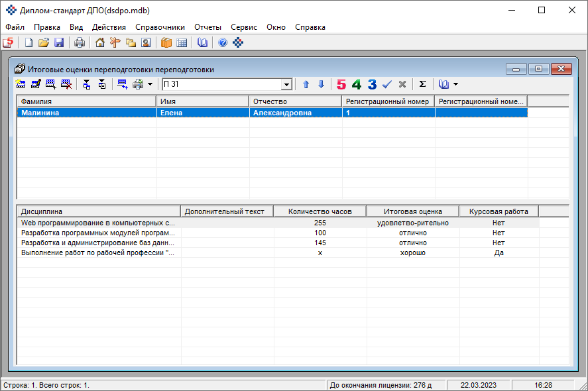Move row up with blue up arrow
This screenshot has height=391, width=588.
[x=306, y=85]
